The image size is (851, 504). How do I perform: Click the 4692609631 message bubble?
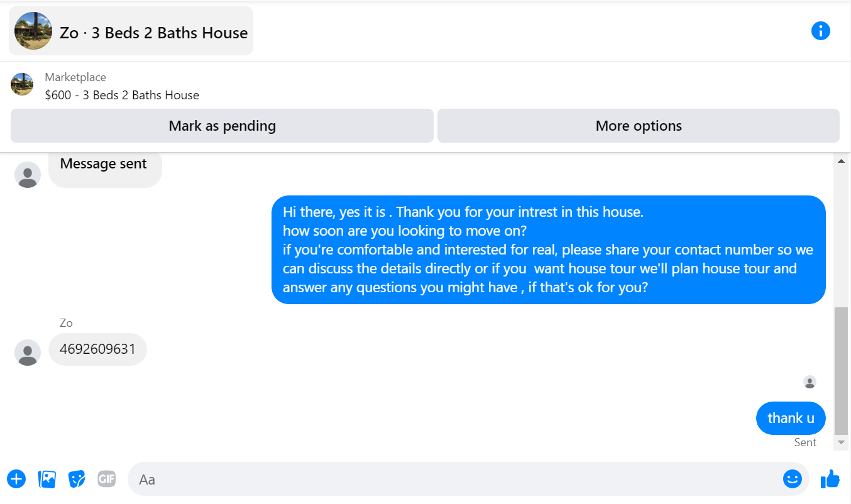[97, 349]
